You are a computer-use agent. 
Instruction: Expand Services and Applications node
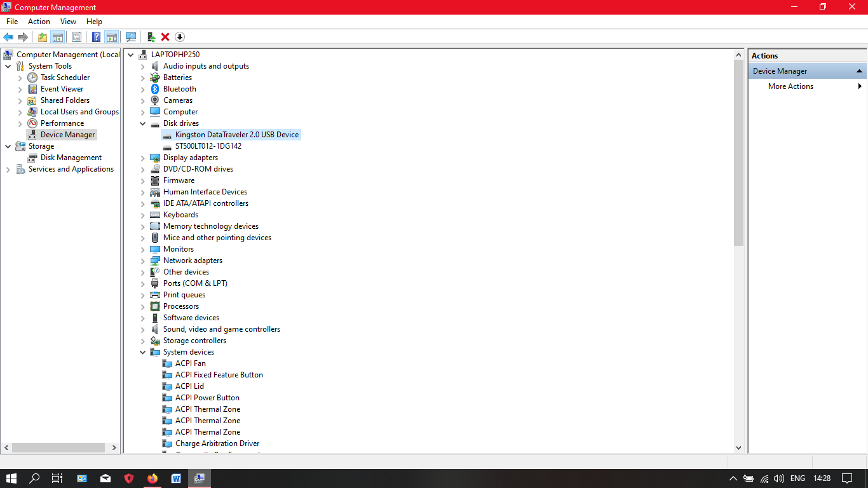coord(8,169)
